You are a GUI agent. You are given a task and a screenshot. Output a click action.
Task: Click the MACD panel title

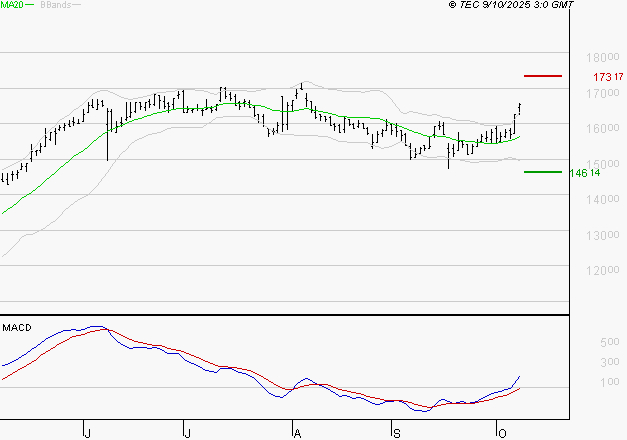pos(17,328)
